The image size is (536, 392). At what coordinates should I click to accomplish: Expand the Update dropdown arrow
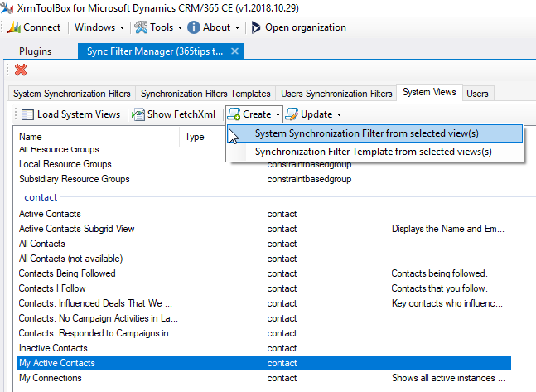point(340,114)
